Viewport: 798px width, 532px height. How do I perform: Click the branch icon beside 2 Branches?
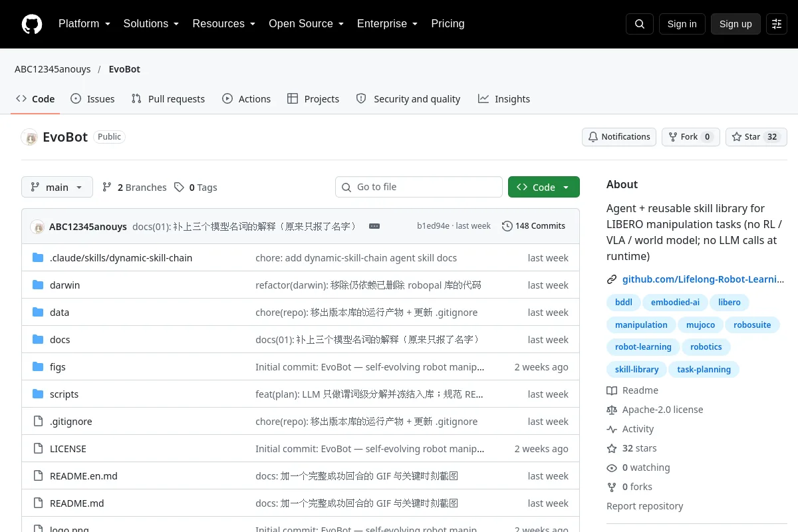[107, 188]
